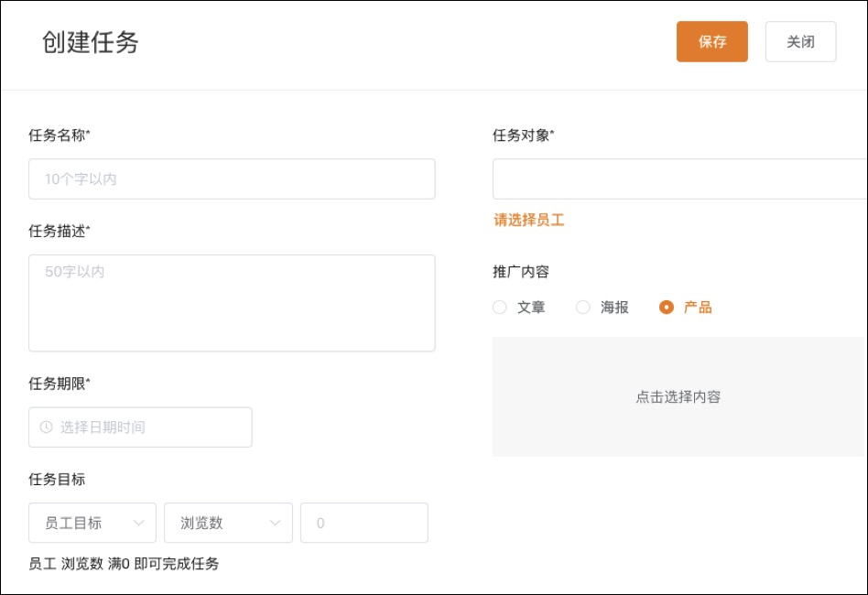Focus the 任务名称 input field

click(232, 178)
